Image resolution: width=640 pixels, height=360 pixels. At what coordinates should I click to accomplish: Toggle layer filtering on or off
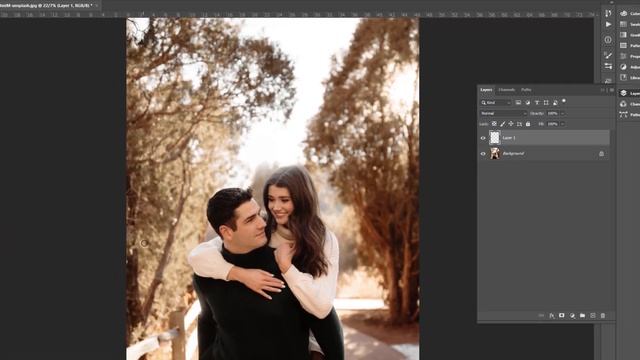[x=564, y=101]
